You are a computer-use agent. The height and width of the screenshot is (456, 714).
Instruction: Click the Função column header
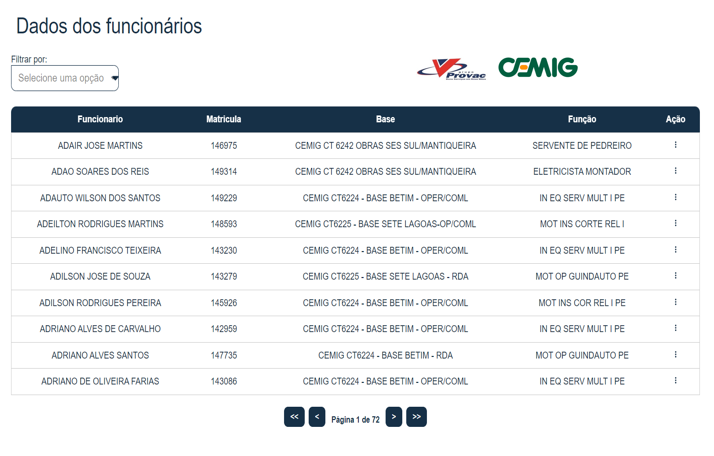[x=582, y=119]
